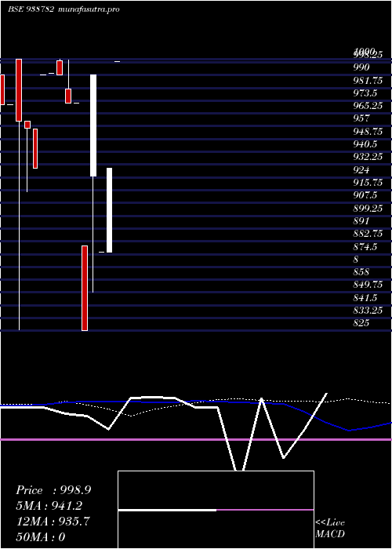The height and width of the screenshot is (549, 392).
Task: Click the 924 price axis label
Action: pos(361,170)
